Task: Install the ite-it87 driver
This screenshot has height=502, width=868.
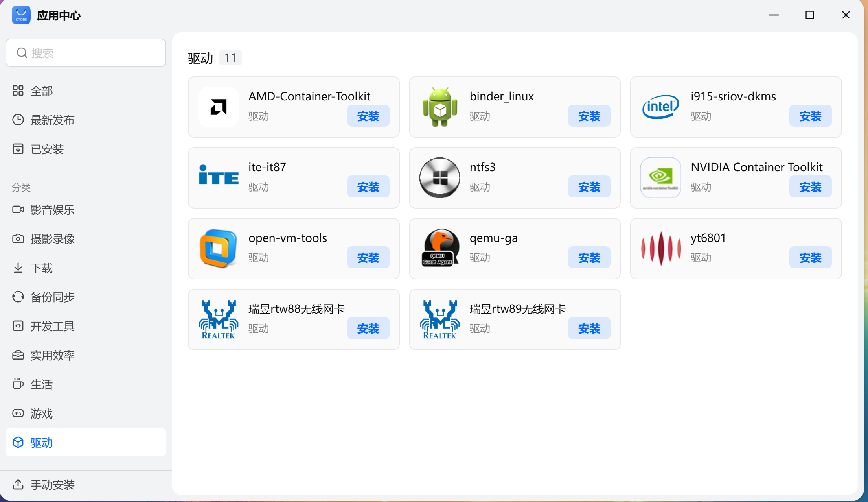Action: (x=368, y=186)
